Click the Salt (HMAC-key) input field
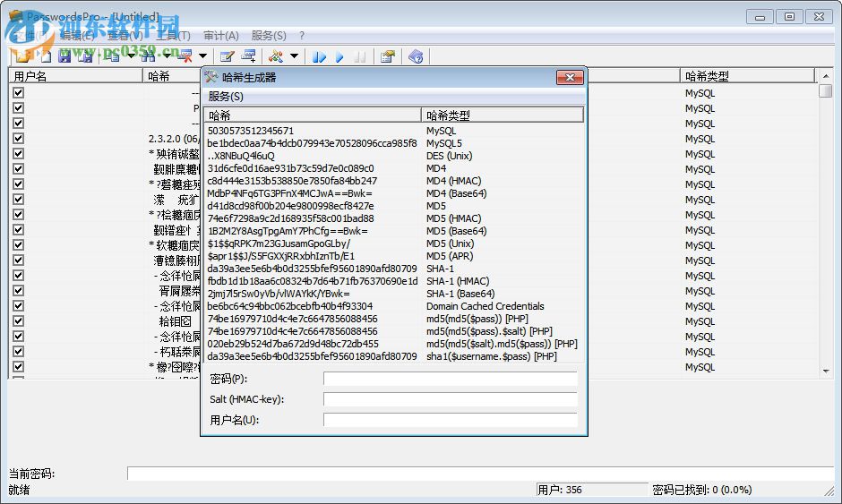The height and width of the screenshot is (504, 842). point(451,398)
